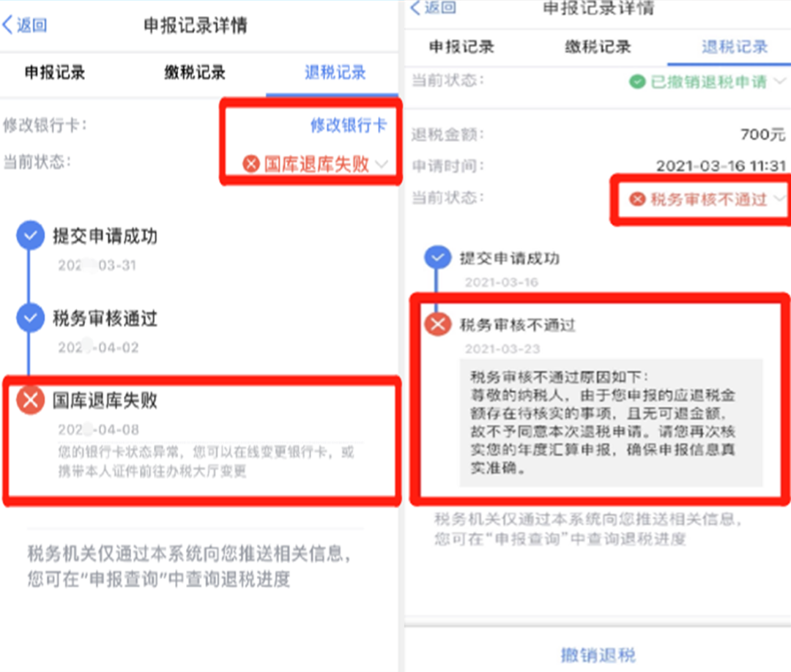Screen dimensions: 791x672
Task: Tap the left screen's 返回 back arrow
Action: pyautogui.click(x=24, y=25)
